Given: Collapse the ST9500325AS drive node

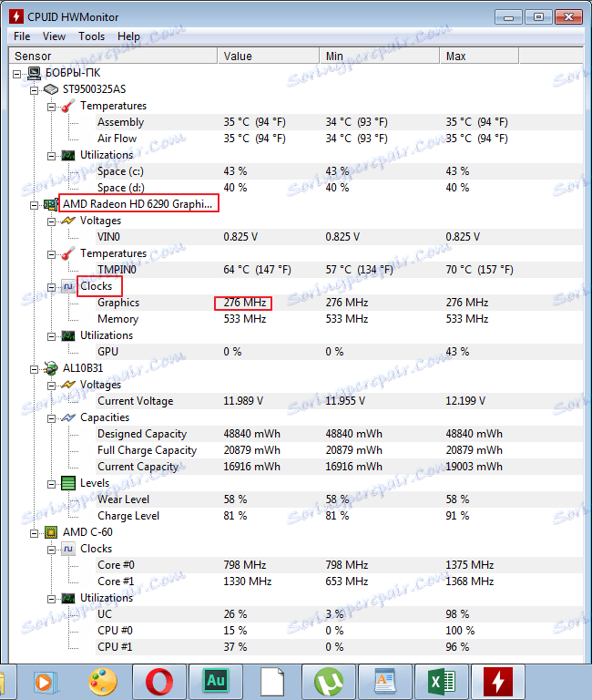Looking at the screenshot, I should (35, 90).
